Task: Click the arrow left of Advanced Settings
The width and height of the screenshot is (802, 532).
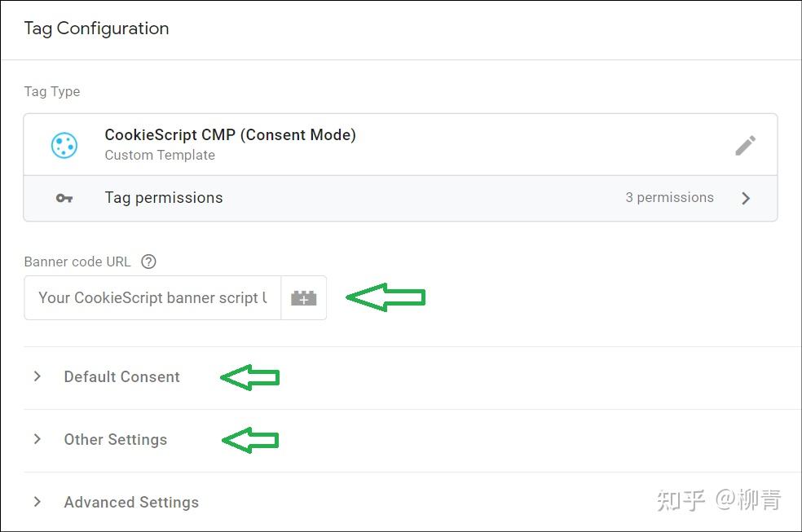Action: point(37,502)
